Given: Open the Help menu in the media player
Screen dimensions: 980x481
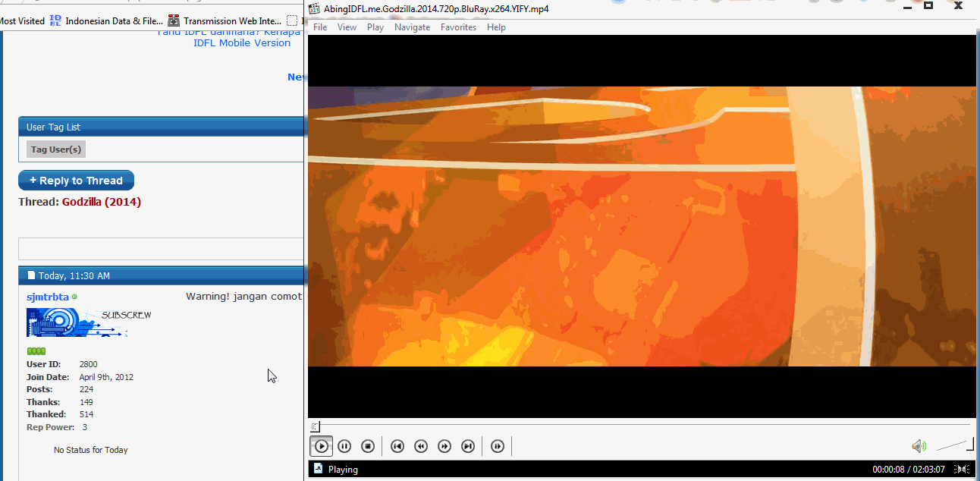Looking at the screenshot, I should [496, 27].
